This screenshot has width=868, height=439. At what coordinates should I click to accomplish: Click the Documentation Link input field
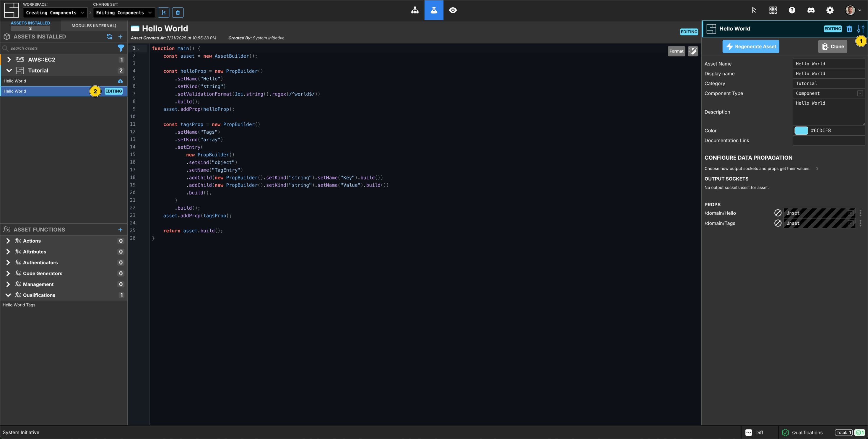[829, 141]
